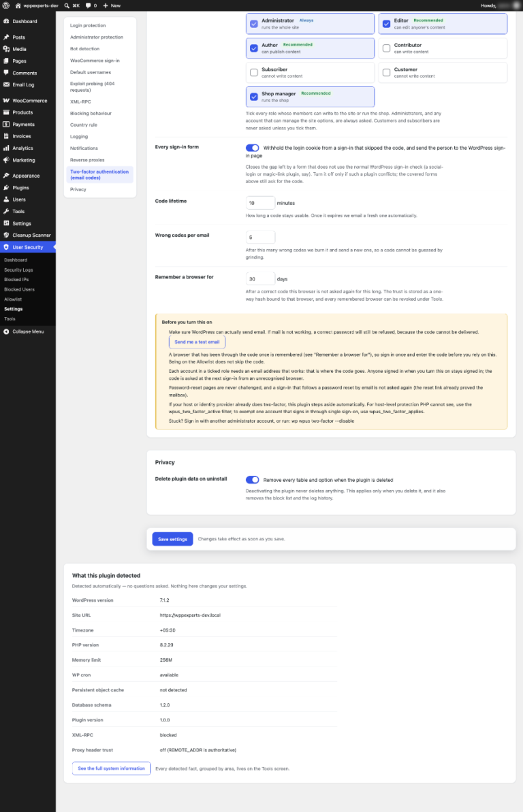Image resolution: width=523 pixels, height=812 pixels.
Task: Open the Comments icon in sidebar
Action: click(6, 73)
